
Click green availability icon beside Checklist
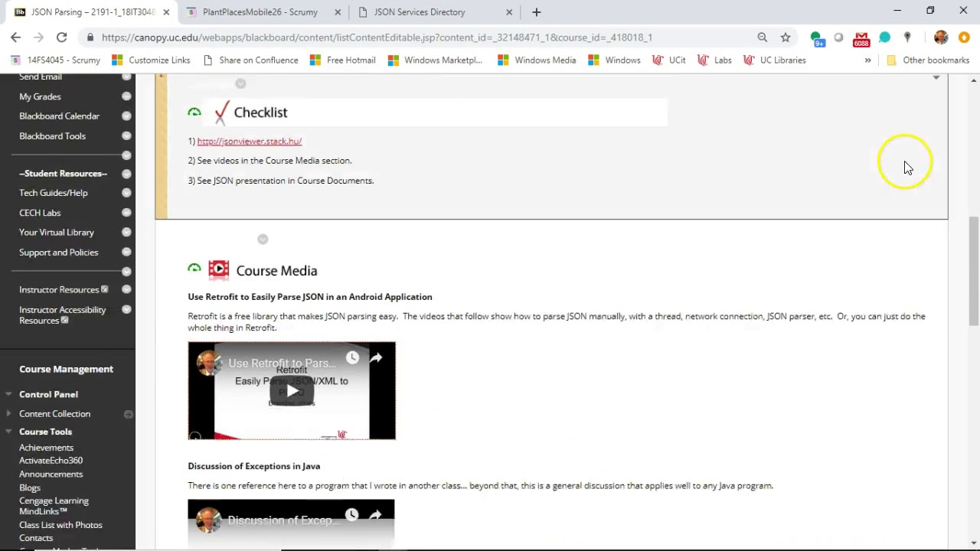[x=194, y=112]
